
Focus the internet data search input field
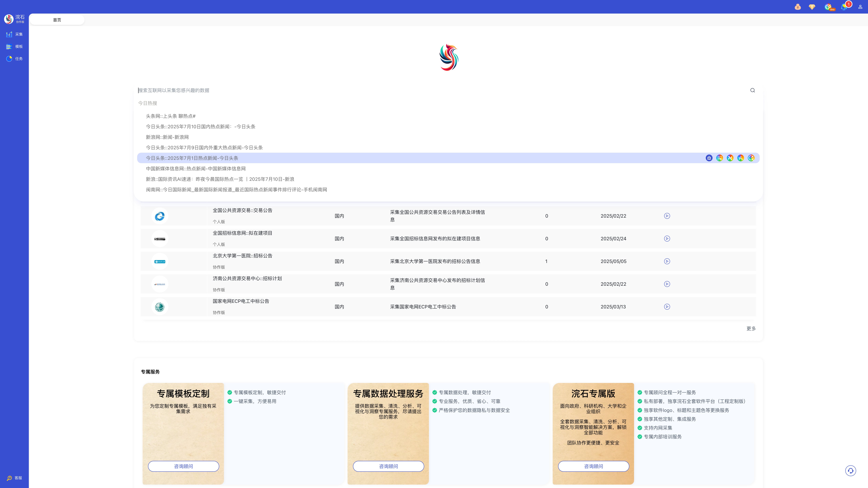(x=438, y=90)
